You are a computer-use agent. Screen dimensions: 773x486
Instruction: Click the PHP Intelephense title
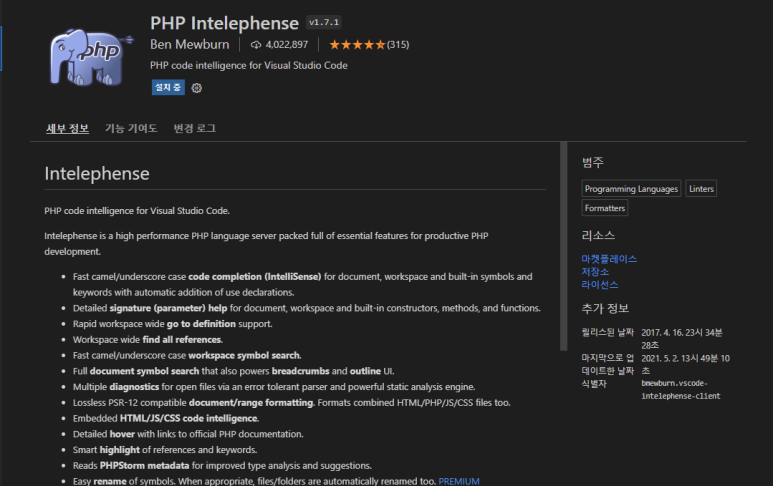point(224,23)
